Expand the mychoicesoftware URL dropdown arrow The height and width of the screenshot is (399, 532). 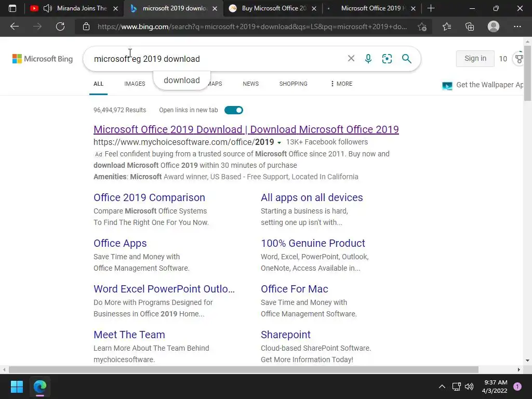pos(279,142)
